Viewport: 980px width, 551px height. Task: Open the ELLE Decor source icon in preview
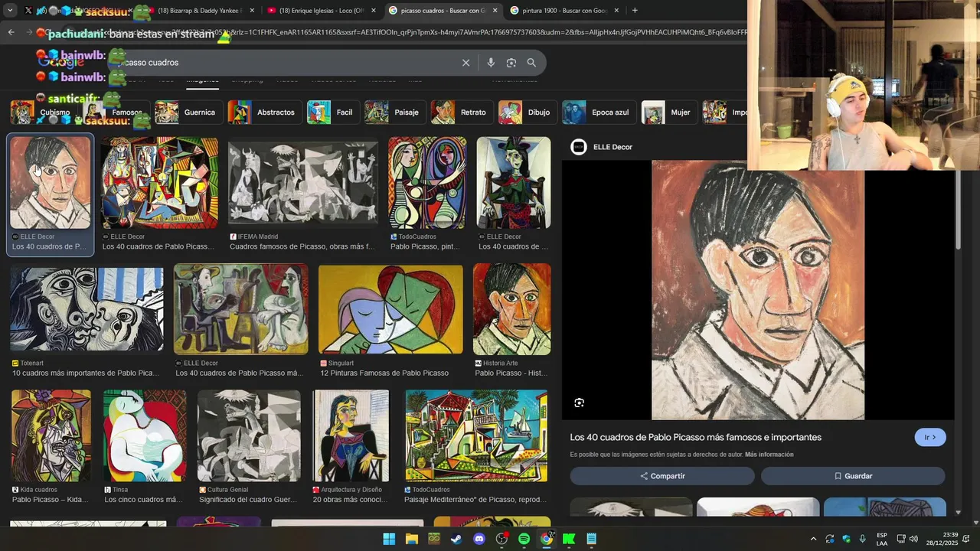(579, 147)
